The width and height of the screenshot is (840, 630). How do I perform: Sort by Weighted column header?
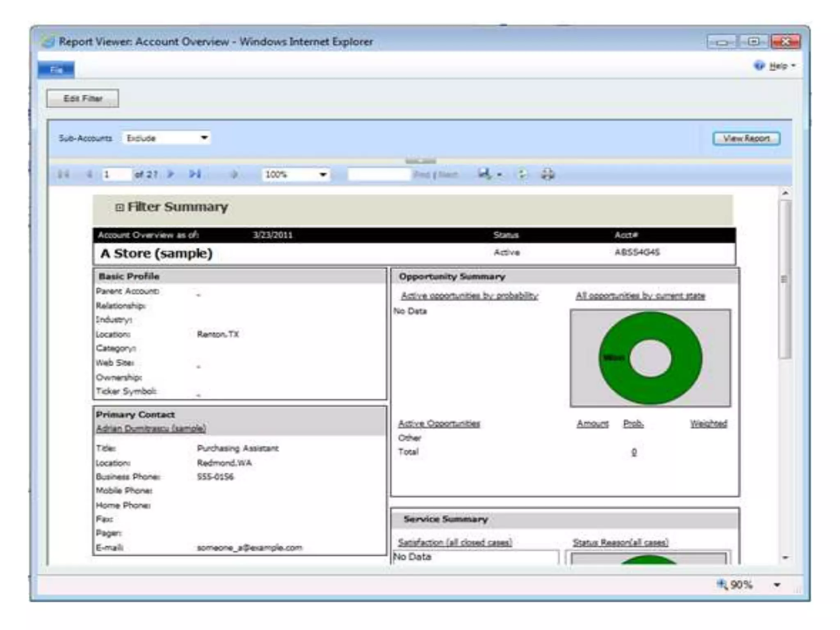(708, 423)
